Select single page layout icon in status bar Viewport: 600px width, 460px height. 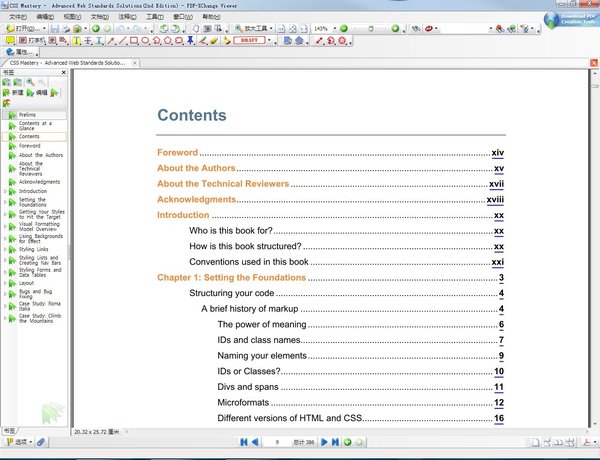(x=536, y=442)
